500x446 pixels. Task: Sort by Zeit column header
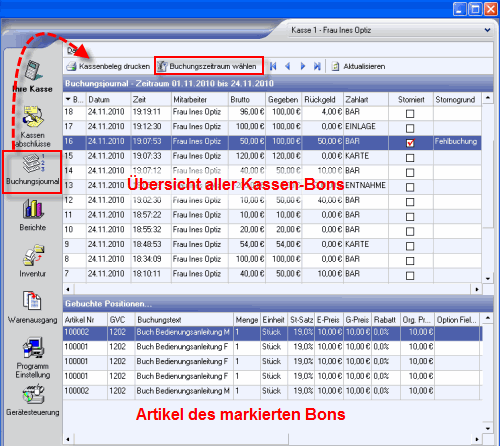151,99
